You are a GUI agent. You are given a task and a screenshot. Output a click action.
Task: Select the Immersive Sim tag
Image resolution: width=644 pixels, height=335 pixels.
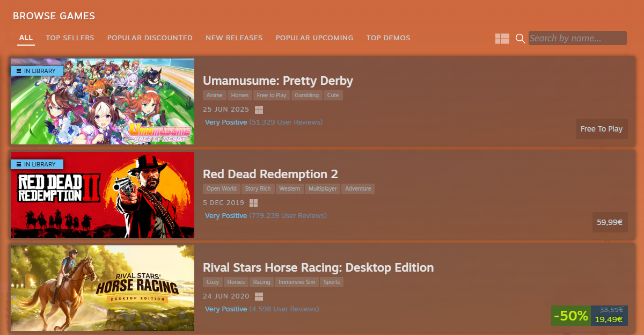297,282
